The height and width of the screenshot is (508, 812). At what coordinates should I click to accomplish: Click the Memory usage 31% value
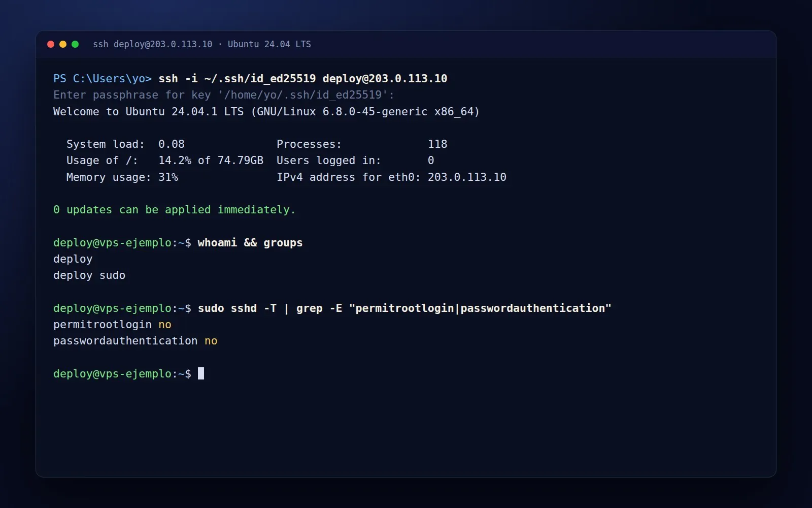coord(168,177)
